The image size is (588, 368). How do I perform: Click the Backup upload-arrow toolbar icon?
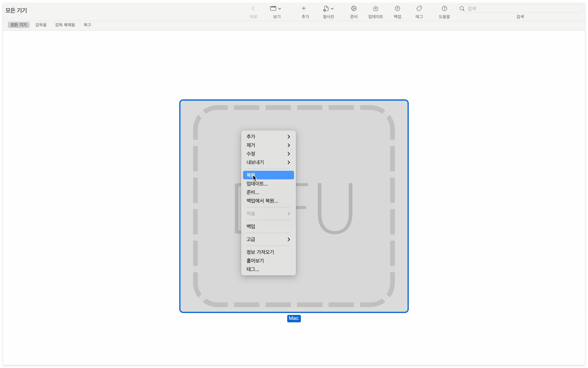[x=397, y=9]
